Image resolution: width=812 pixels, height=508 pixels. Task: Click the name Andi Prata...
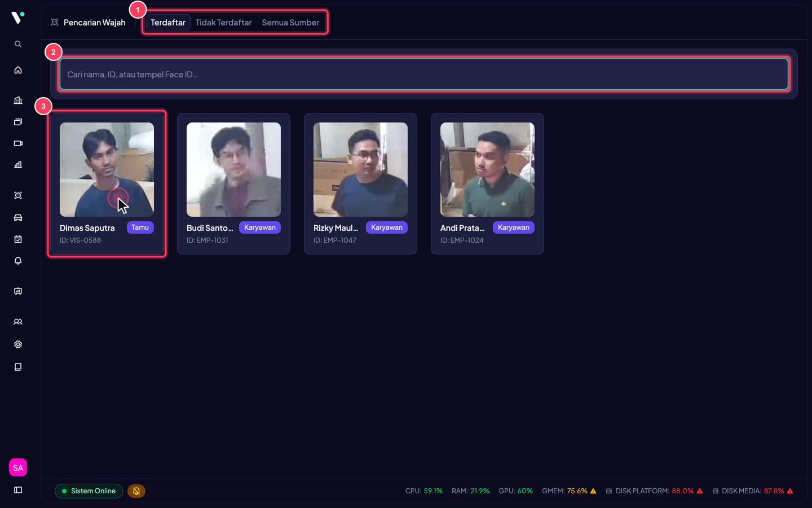(x=462, y=228)
